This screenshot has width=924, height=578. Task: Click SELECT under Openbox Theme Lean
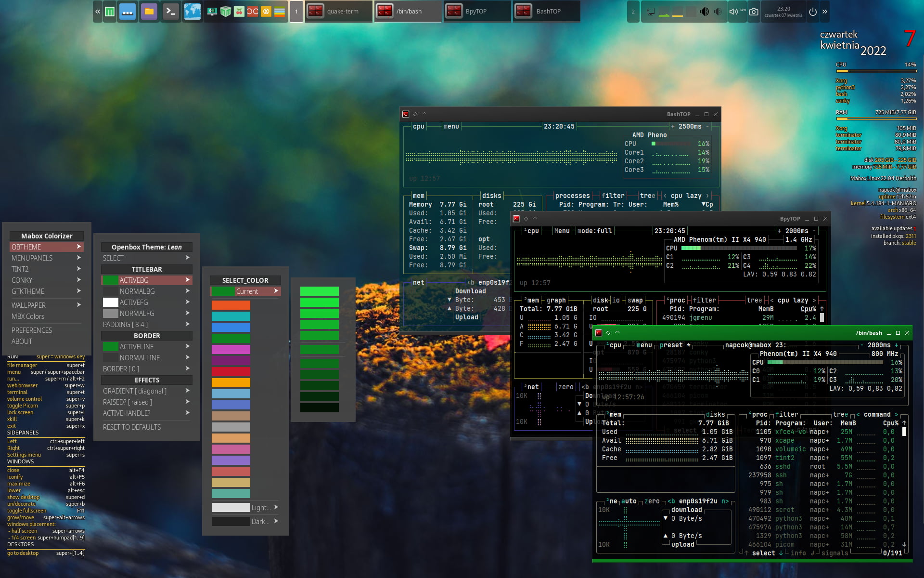(114, 258)
